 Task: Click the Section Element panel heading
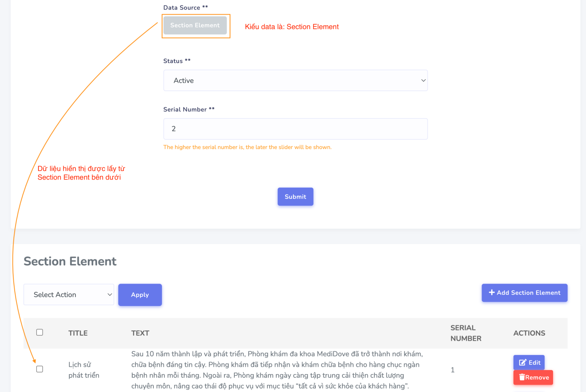[x=70, y=261]
